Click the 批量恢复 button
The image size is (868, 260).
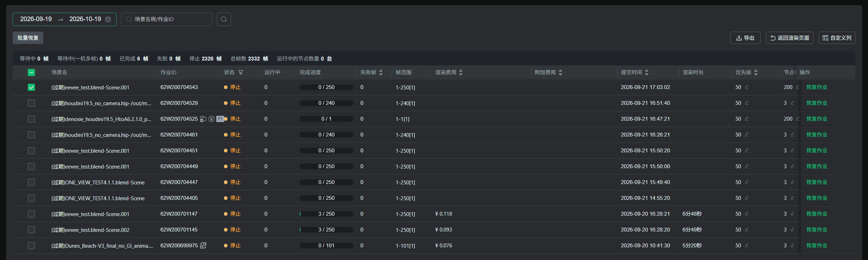[x=28, y=38]
